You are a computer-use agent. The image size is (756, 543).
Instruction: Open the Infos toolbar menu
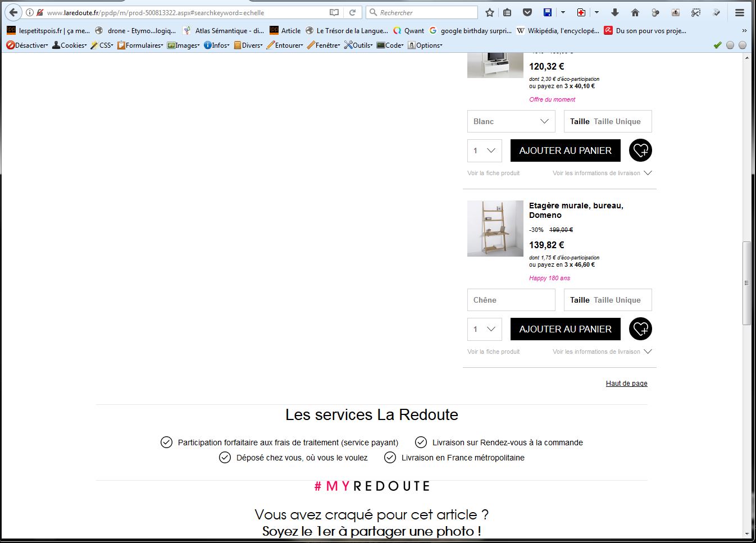[217, 45]
